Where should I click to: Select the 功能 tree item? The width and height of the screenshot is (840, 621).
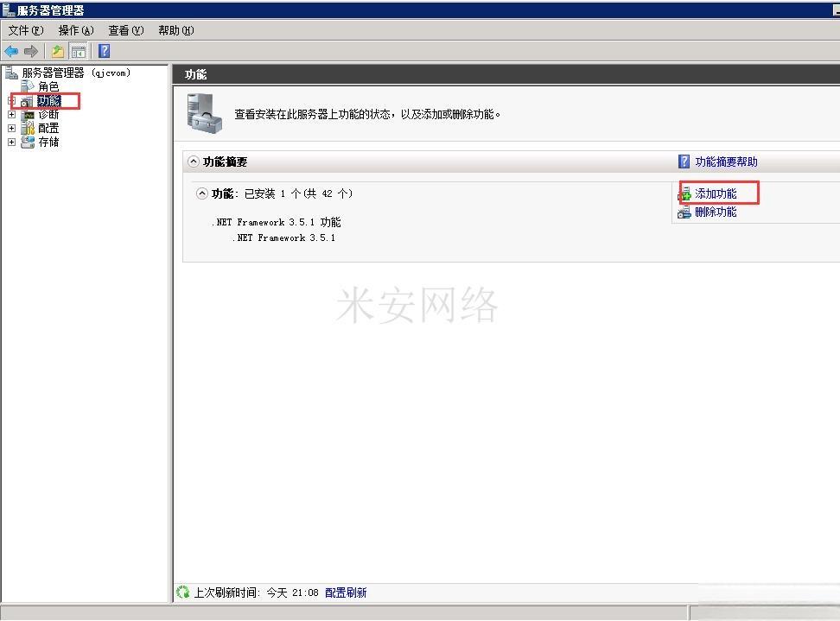coord(48,101)
